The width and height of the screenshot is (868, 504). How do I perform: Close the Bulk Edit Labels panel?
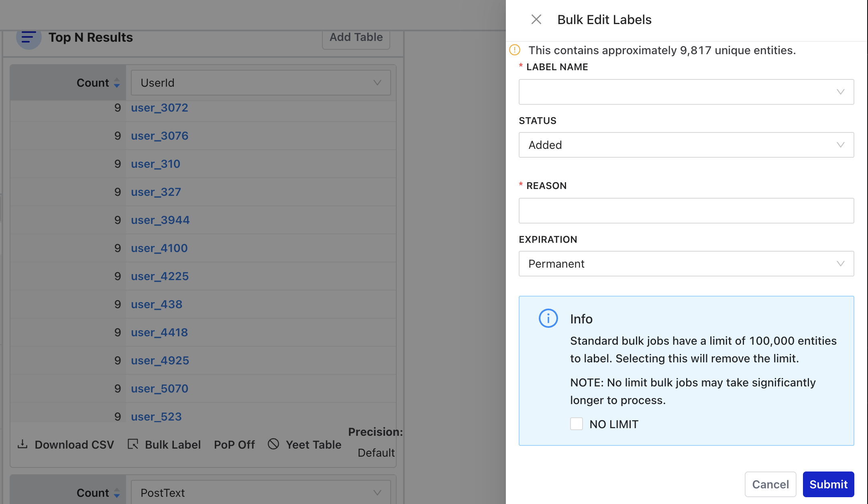pyautogui.click(x=536, y=19)
